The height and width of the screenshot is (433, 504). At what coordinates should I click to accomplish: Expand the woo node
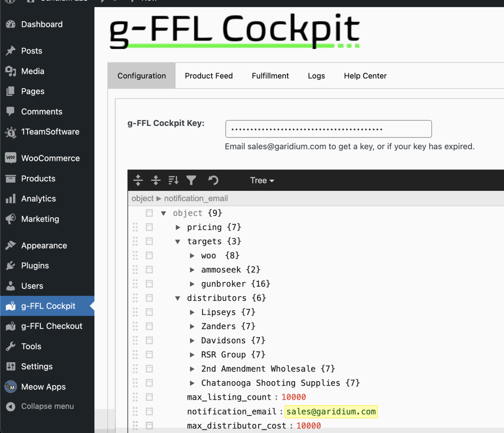click(x=192, y=256)
